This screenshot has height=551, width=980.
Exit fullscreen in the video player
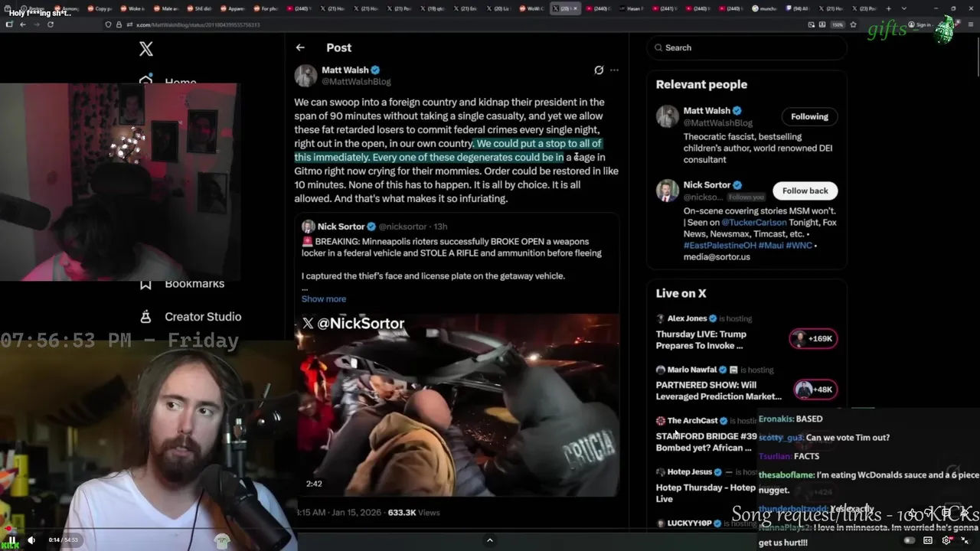[965, 540]
